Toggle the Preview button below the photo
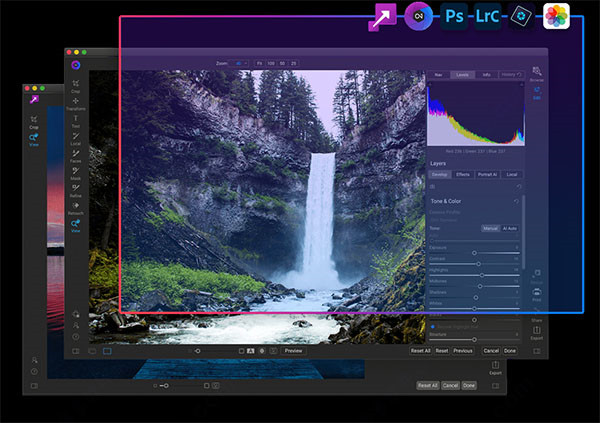Screen dimensions: 600x423 [293, 351]
